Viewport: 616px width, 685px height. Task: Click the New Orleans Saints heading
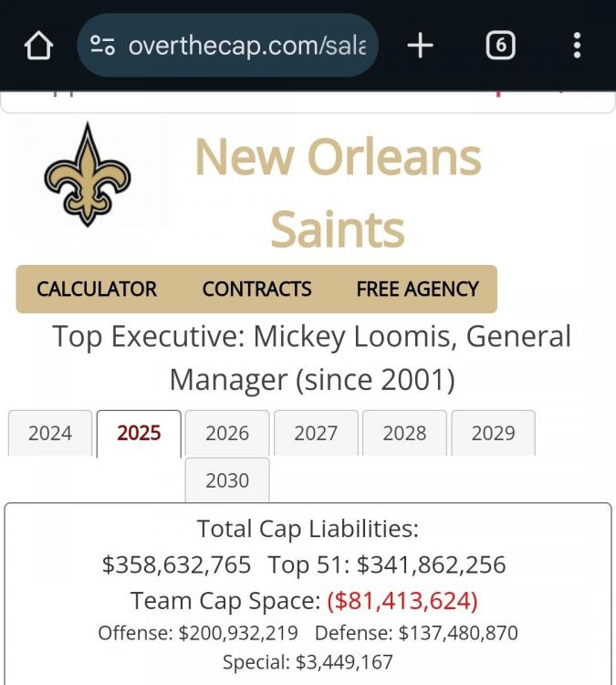(338, 192)
